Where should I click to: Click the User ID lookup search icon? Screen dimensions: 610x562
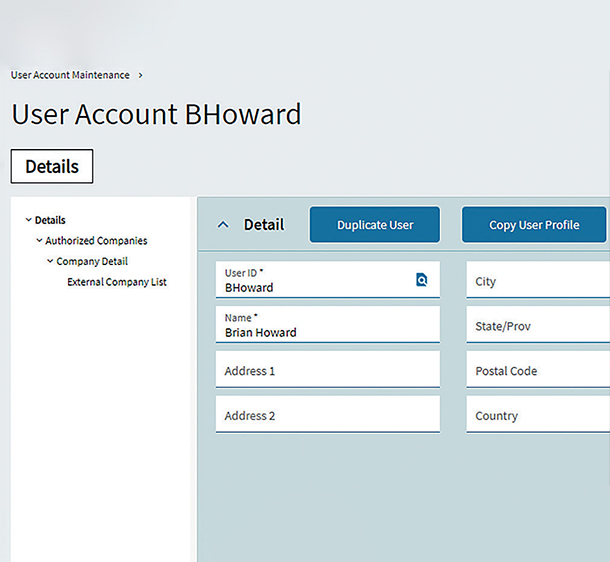[x=422, y=281]
